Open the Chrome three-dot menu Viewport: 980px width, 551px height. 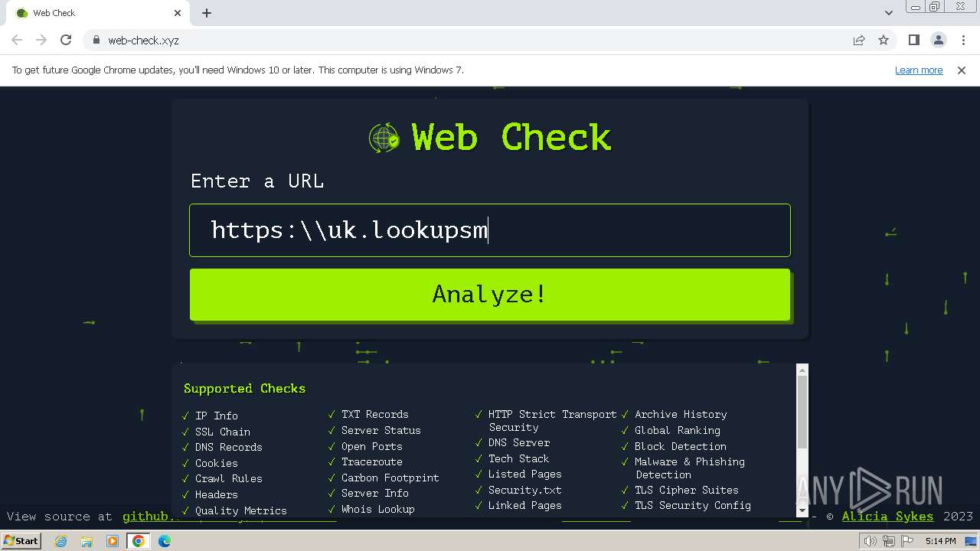[963, 40]
